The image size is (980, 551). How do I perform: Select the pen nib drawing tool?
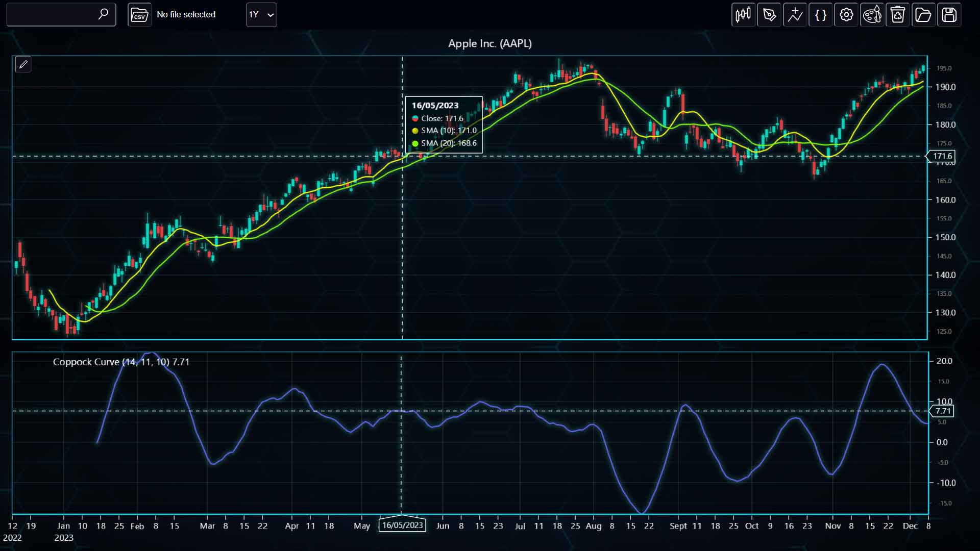[769, 15]
